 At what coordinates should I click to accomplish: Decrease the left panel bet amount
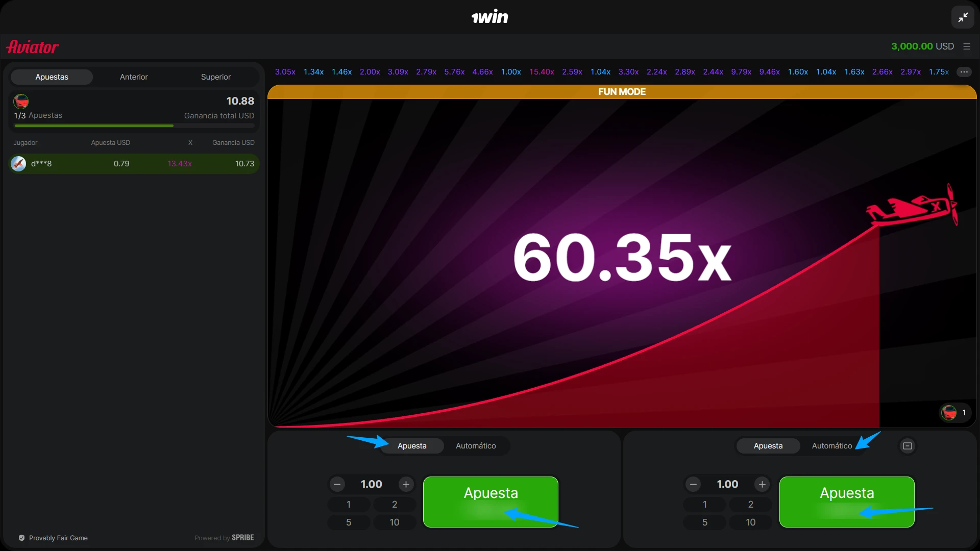337,484
